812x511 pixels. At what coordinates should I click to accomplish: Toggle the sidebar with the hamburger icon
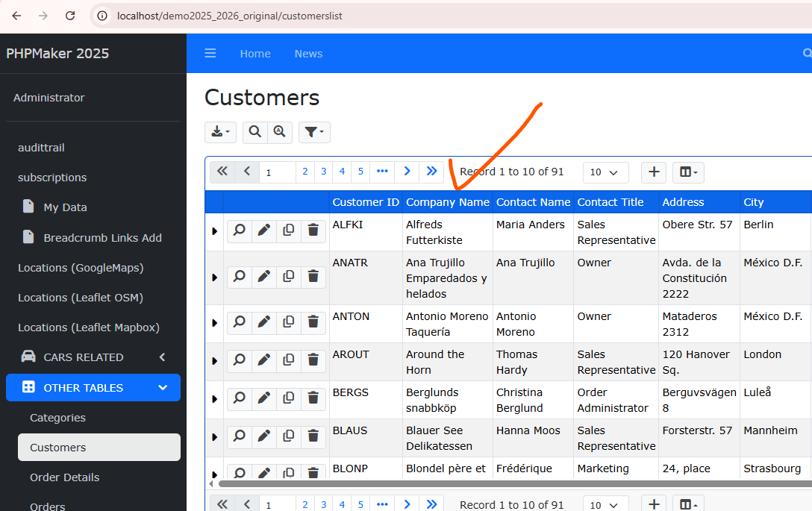click(210, 54)
